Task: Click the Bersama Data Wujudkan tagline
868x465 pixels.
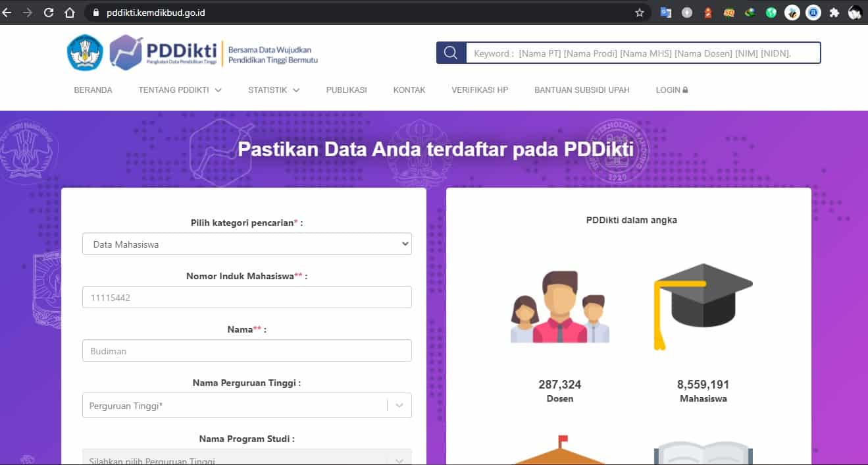Action: point(273,55)
